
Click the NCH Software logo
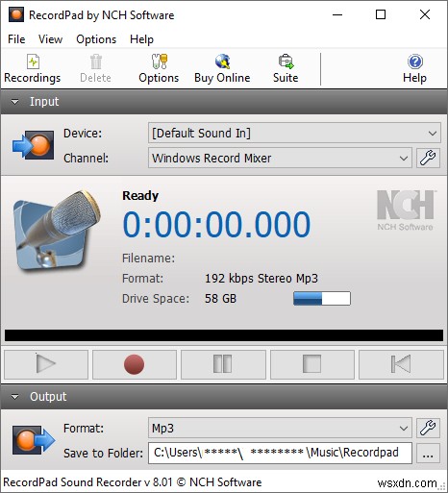(406, 210)
